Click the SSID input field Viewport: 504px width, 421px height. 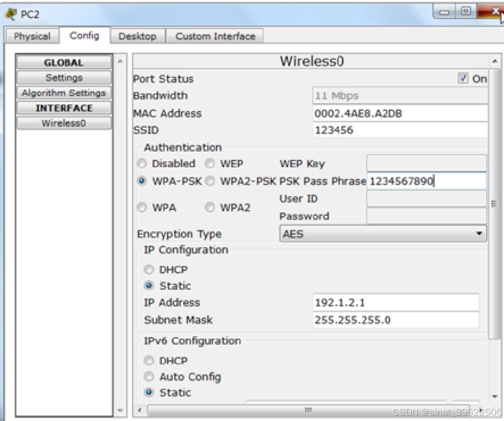(x=399, y=130)
